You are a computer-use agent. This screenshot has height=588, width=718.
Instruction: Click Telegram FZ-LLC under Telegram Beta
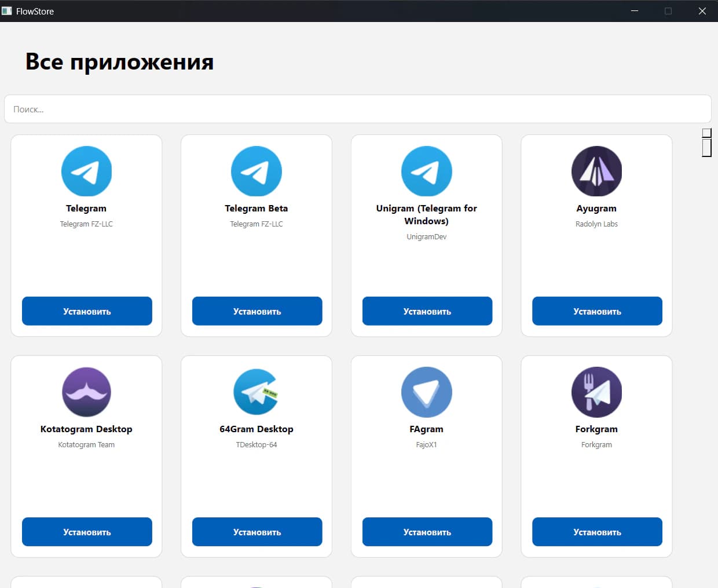pyautogui.click(x=257, y=224)
